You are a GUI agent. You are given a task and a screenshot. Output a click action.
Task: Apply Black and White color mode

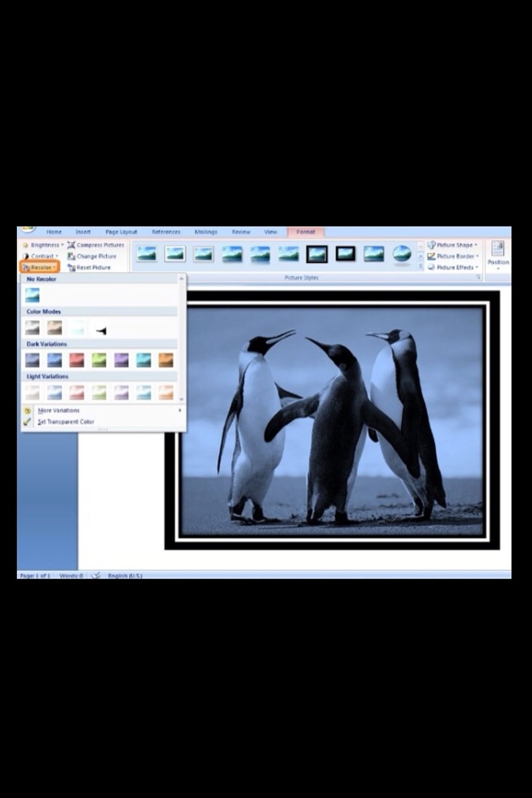click(99, 328)
